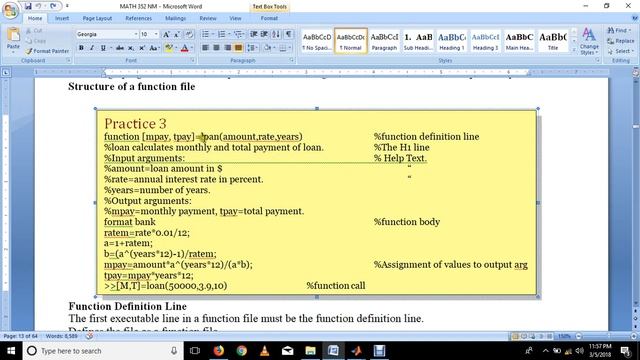This screenshot has width=640, height=360.
Task: Open the Text Box Tools Format tab
Action: pos(269,18)
